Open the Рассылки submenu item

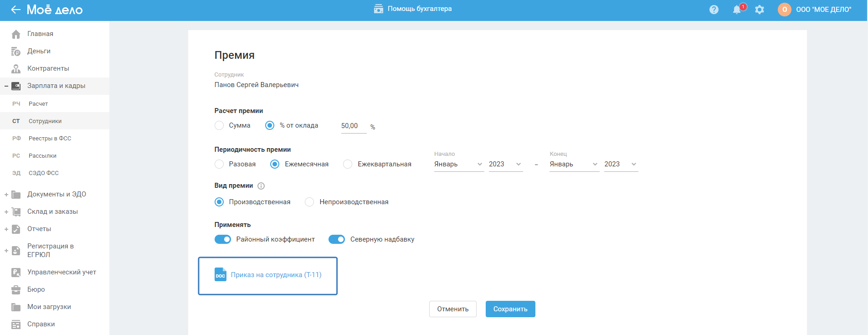(x=55, y=156)
